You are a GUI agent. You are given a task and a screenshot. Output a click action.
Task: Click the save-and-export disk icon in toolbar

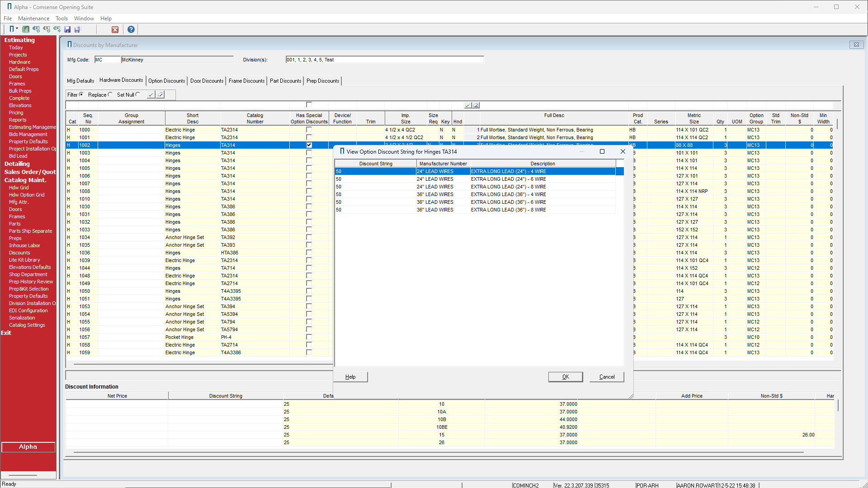coord(77,29)
